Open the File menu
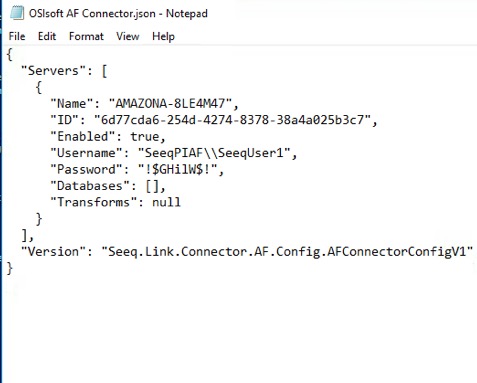477x383 pixels. [17, 36]
